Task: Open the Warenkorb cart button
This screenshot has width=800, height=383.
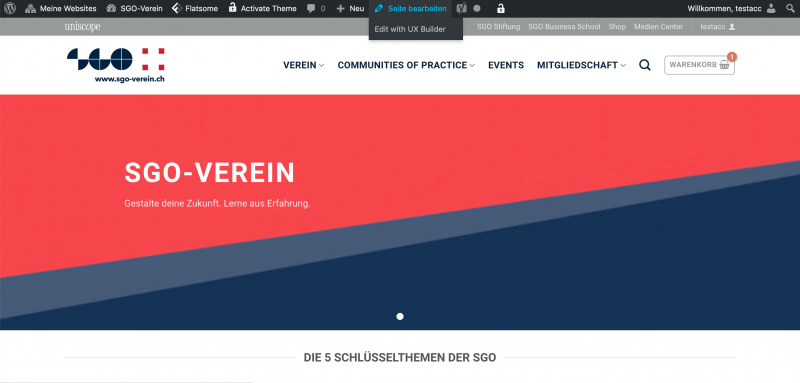Action: 699,65
